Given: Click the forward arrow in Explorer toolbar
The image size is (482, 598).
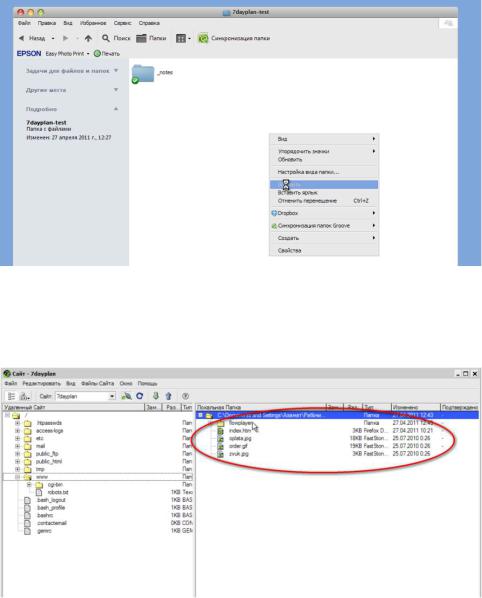Looking at the screenshot, I should pos(65,38).
